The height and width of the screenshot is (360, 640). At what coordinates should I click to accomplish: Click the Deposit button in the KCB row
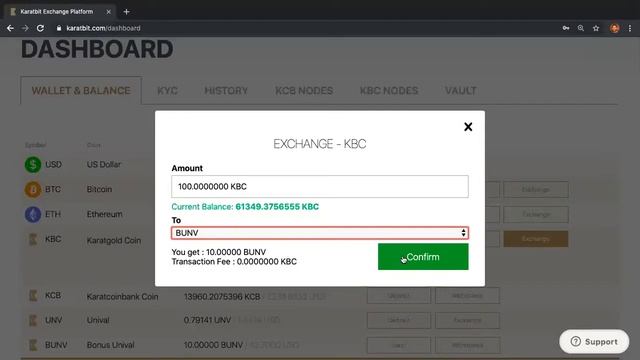tap(399, 296)
